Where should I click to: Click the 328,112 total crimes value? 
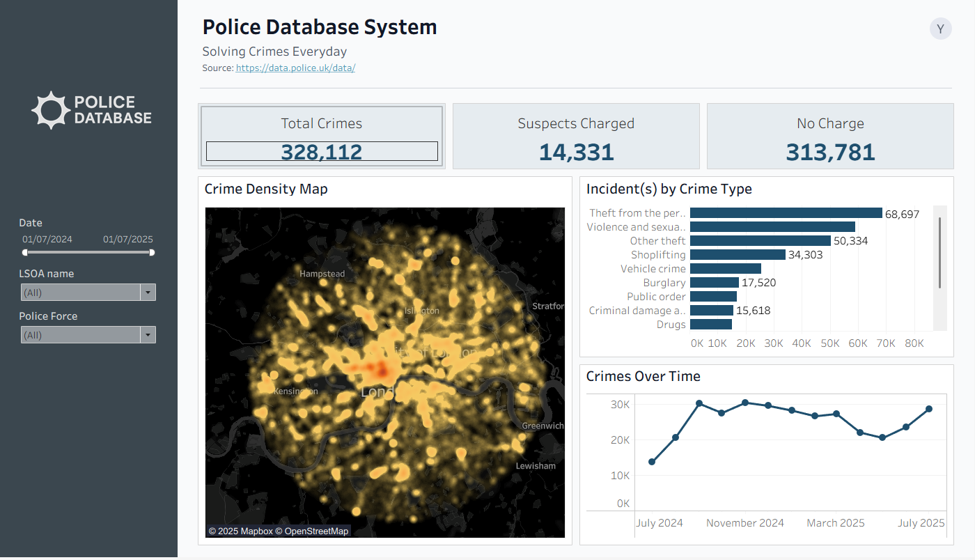[x=322, y=152]
